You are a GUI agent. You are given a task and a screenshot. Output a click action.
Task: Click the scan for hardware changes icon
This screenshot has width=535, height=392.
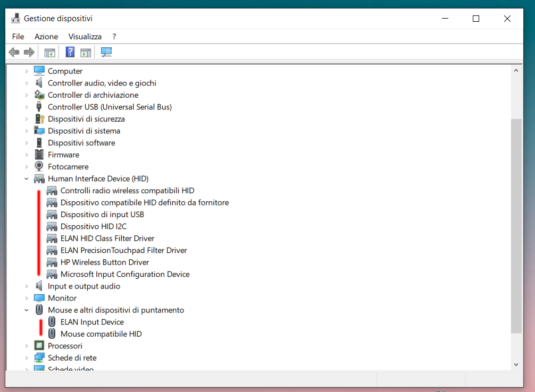pyautogui.click(x=106, y=52)
